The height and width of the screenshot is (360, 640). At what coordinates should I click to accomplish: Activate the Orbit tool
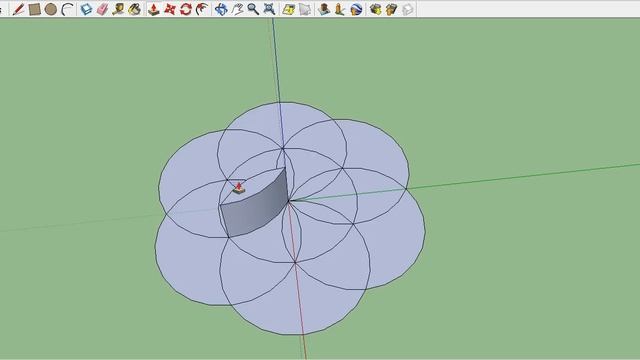pos(221,9)
